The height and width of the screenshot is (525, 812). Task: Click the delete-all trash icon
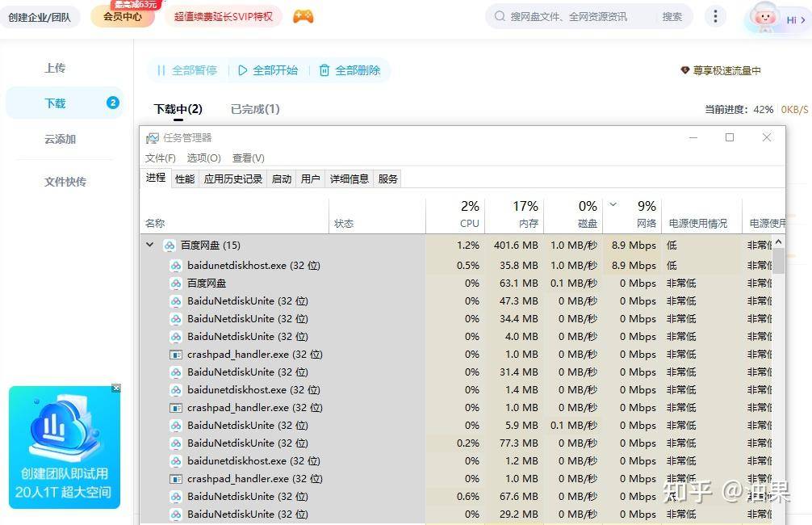tap(324, 70)
